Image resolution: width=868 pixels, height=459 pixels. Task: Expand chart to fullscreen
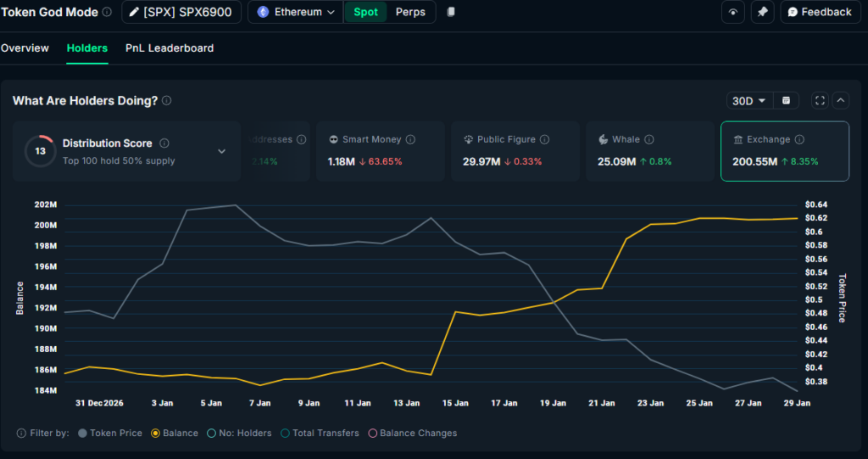coord(820,101)
